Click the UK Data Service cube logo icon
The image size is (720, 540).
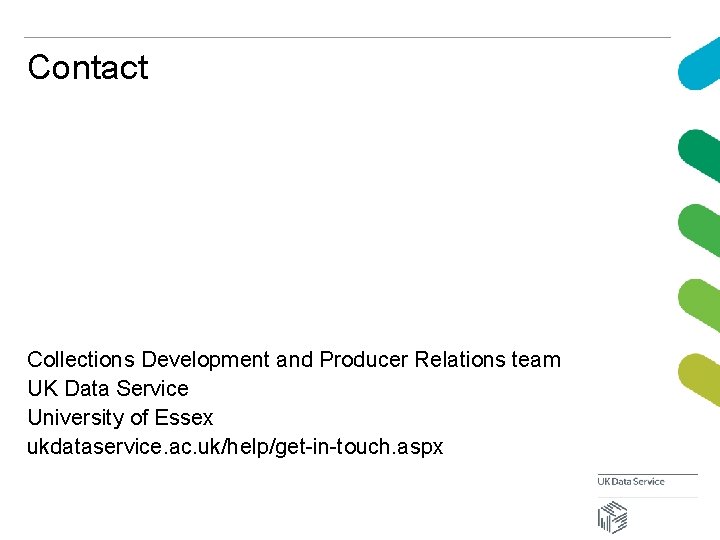pyautogui.click(x=612, y=517)
